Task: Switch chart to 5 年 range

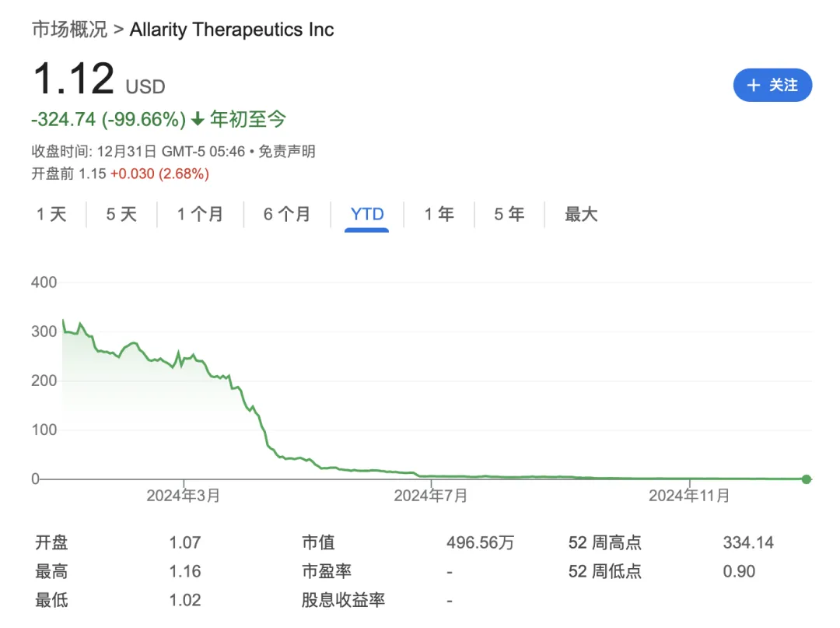Action: [509, 214]
